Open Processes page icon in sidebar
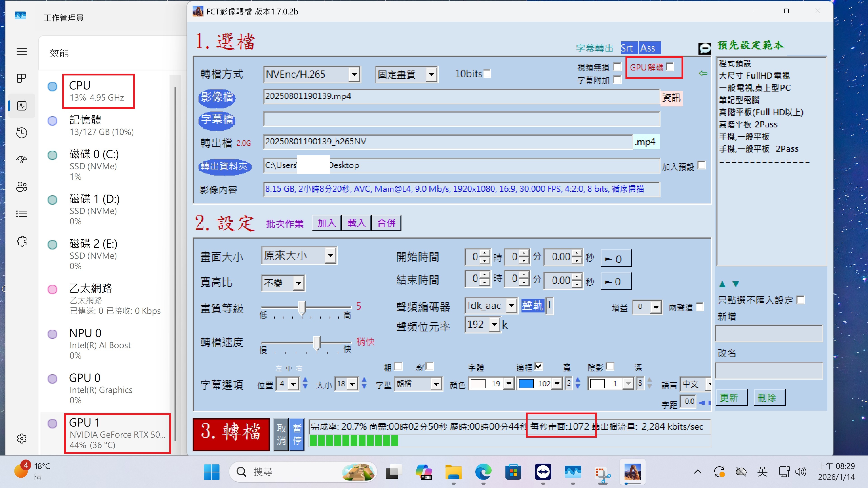Image resolution: width=868 pixels, height=488 pixels. click(x=21, y=78)
